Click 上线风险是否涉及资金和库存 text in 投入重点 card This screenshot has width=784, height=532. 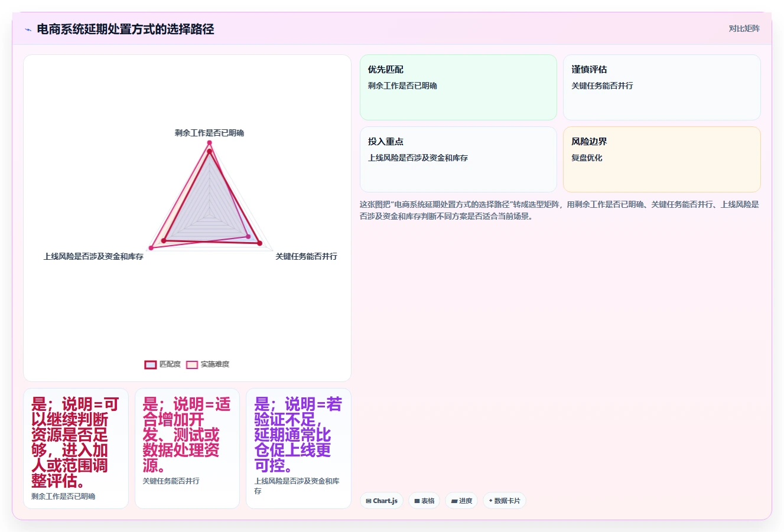(418, 158)
